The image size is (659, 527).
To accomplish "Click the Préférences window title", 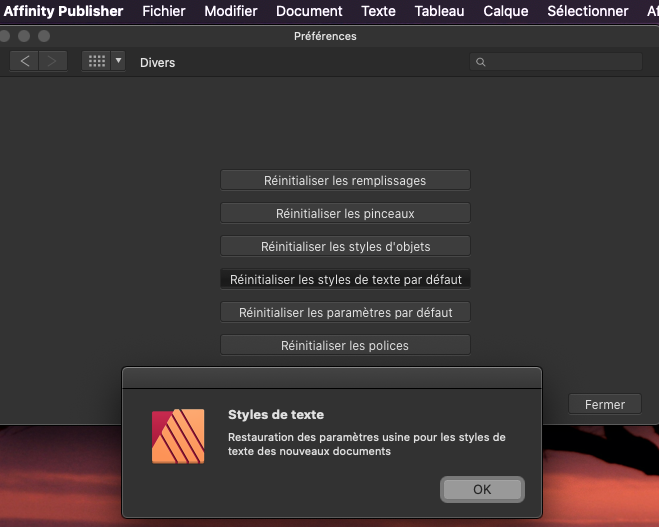I will coord(325,36).
